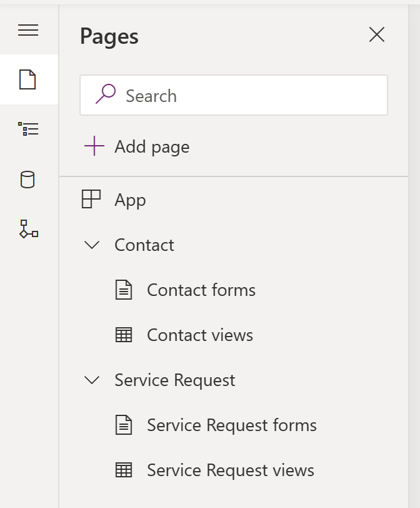Screen dimensions: 420x508
Task: Open the hamburger navigation menu
Action: click(x=28, y=30)
